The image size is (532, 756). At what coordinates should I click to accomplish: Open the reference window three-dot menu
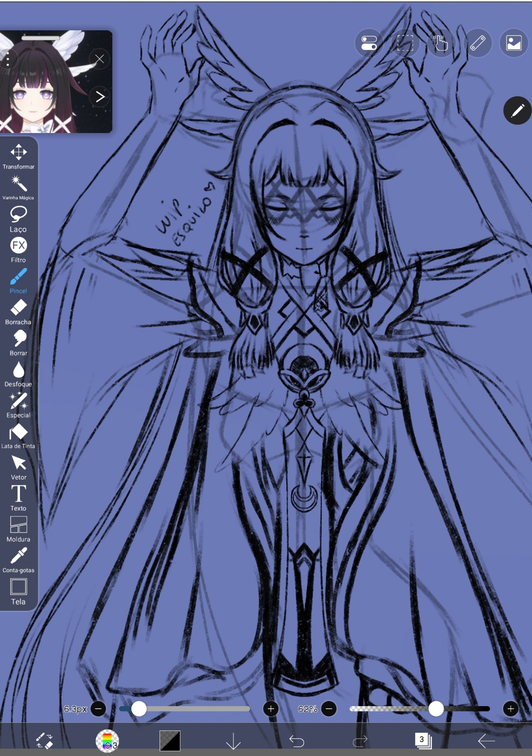pyautogui.click(x=8, y=59)
